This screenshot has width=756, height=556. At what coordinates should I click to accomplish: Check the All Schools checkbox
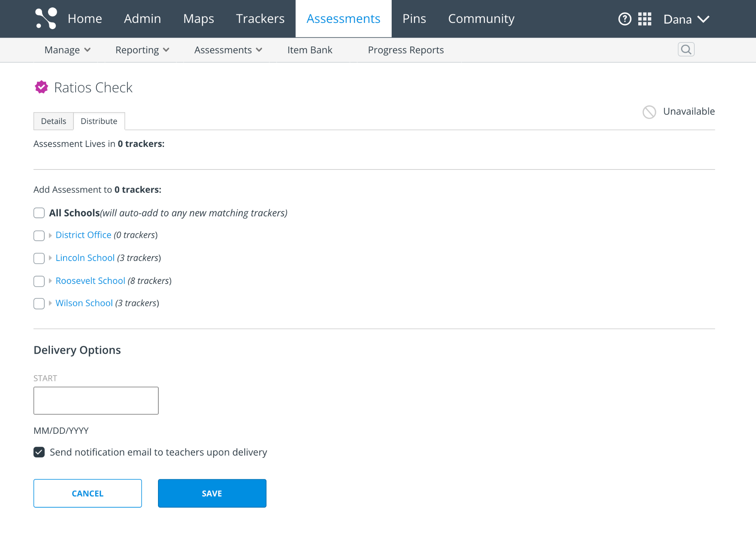coord(39,213)
